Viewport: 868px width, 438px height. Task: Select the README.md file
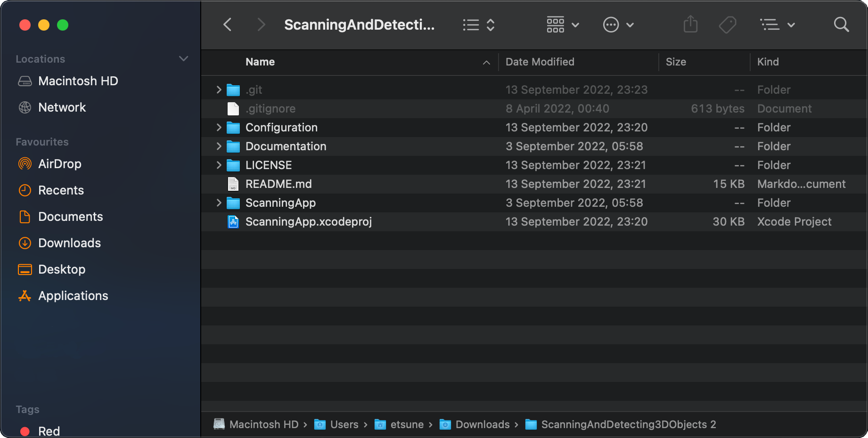(278, 184)
